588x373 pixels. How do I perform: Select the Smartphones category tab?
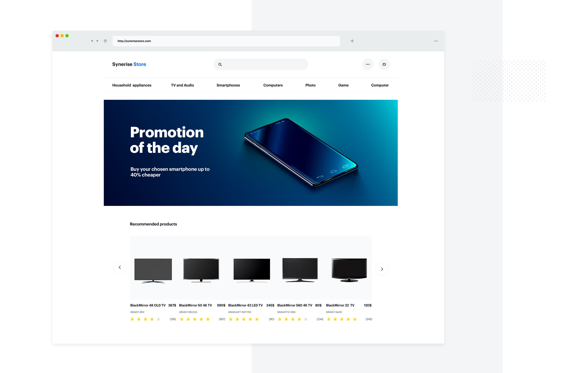tap(228, 85)
